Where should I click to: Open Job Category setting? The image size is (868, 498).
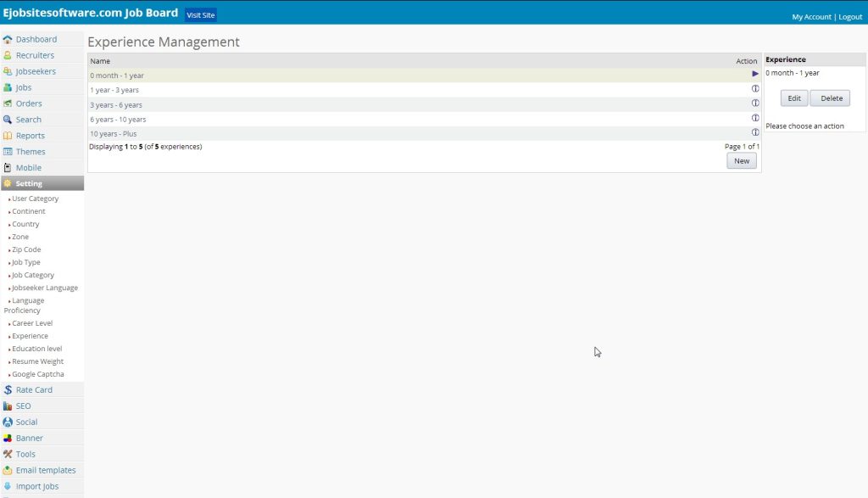[33, 275]
